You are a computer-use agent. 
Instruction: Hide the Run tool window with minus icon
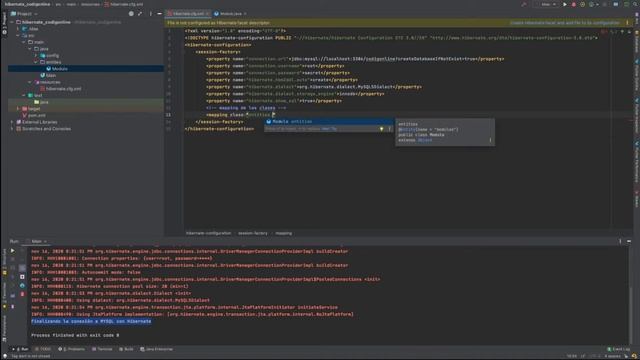coord(629,241)
